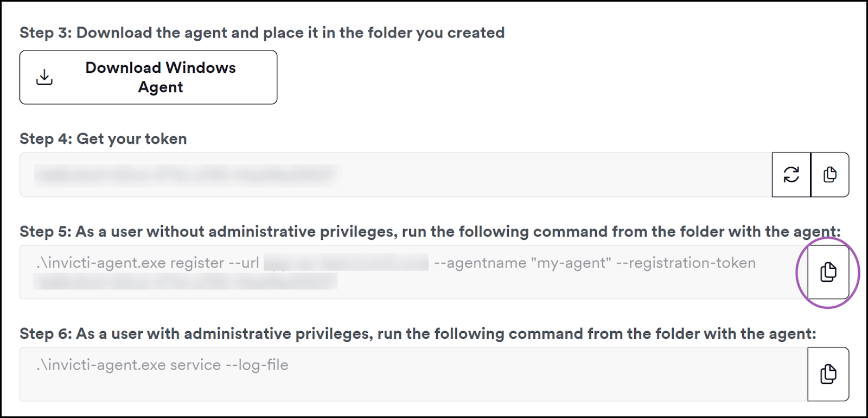Click the Step 5 without administrative privileges heading
This screenshot has height=418, width=868.
(x=430, y=232)
